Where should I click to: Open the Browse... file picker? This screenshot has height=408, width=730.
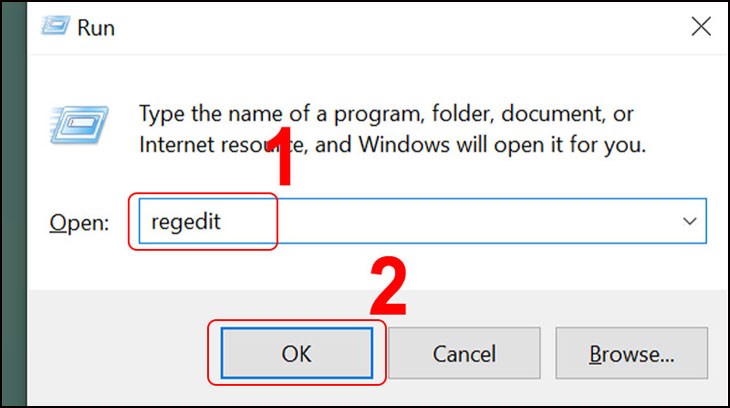(631, 353)
